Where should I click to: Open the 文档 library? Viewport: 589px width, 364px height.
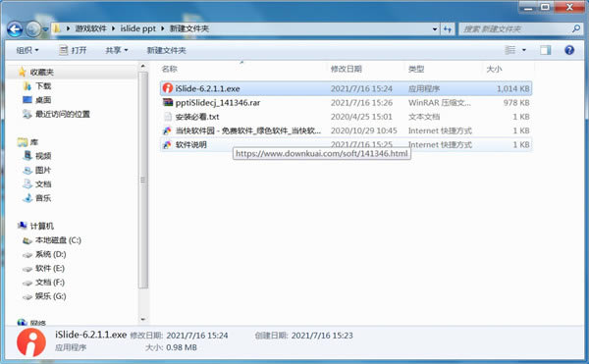pyautogui.click(x=43, y=184)
